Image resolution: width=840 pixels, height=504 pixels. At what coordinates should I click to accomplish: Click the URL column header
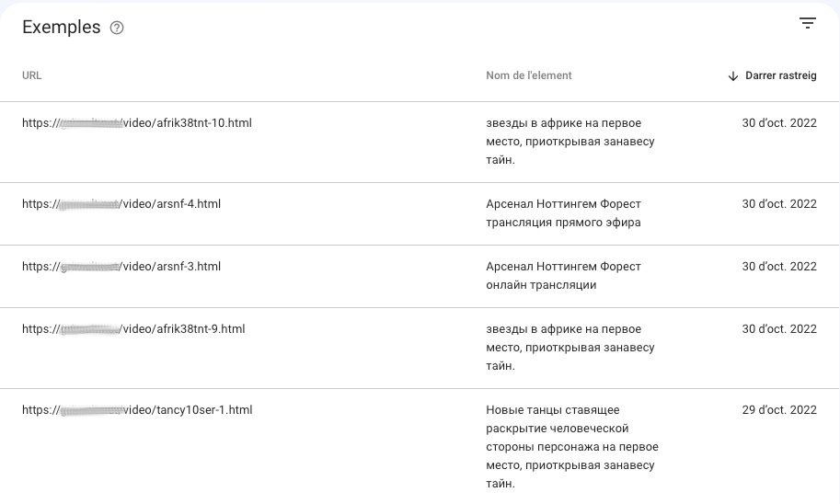point(32,75)
